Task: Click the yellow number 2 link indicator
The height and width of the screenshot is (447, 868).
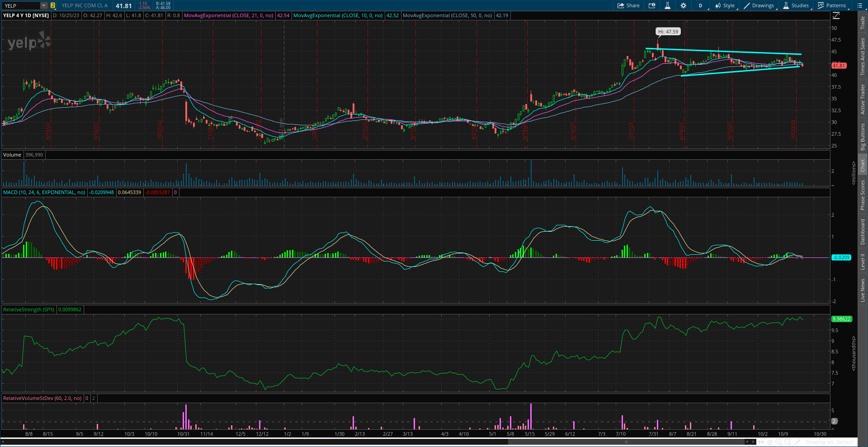Action: click(x=53, y=5)
